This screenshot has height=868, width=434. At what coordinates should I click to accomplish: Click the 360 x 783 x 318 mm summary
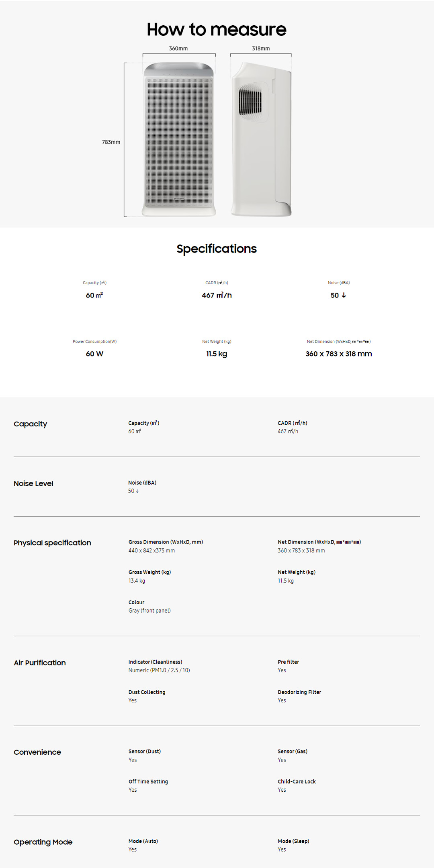point(338,354)
